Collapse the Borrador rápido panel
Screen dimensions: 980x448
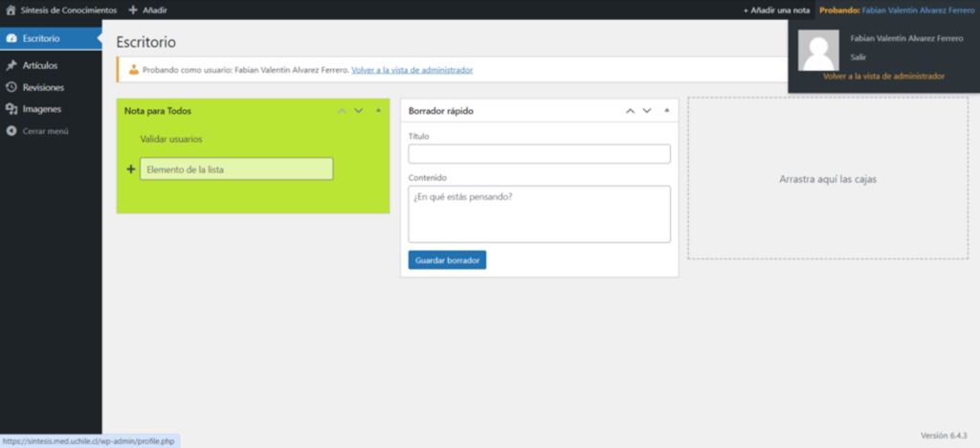667,111
